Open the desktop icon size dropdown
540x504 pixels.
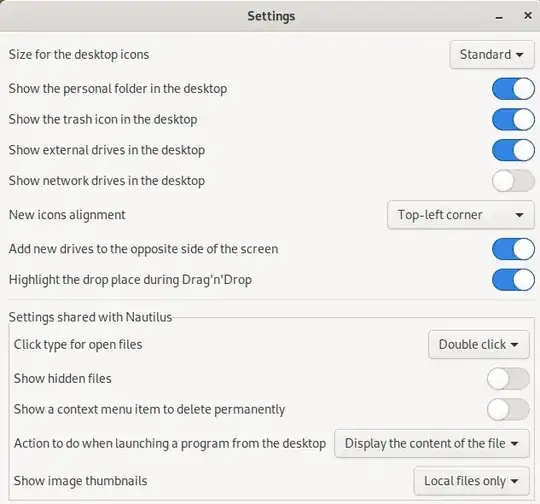click(x=491, y=54)
